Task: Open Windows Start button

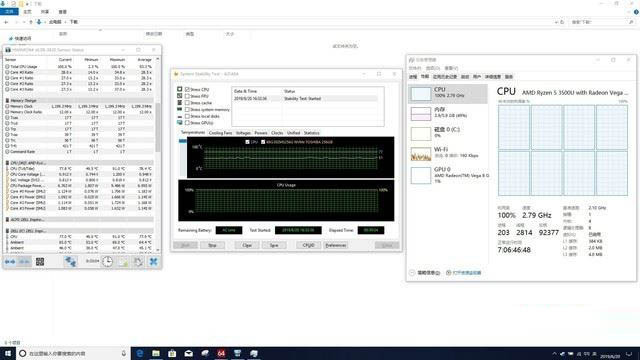Action: coord(8,353)
